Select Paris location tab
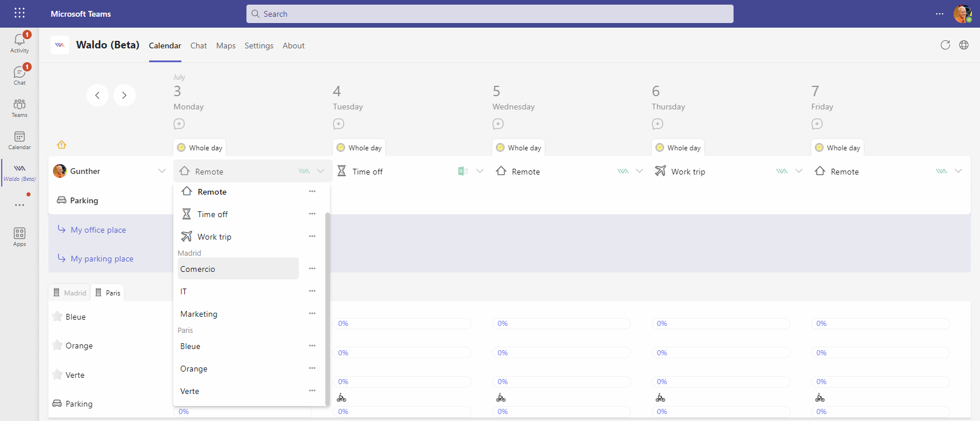 (108, 293)
